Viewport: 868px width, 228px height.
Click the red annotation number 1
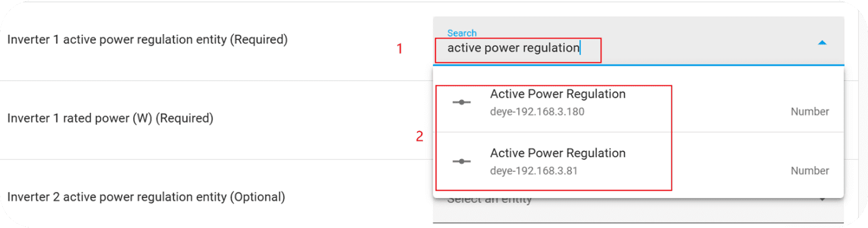click(x=399, y=49)
